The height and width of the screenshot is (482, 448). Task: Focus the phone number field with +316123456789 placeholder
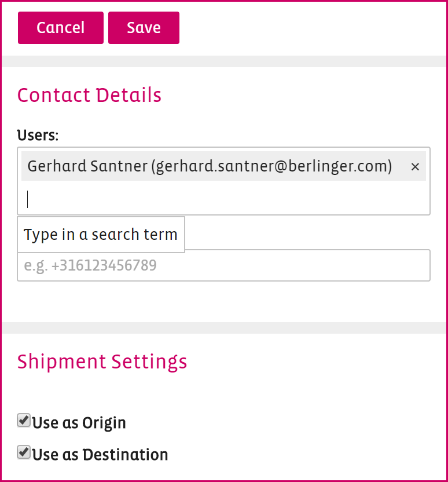coord(289,266)
